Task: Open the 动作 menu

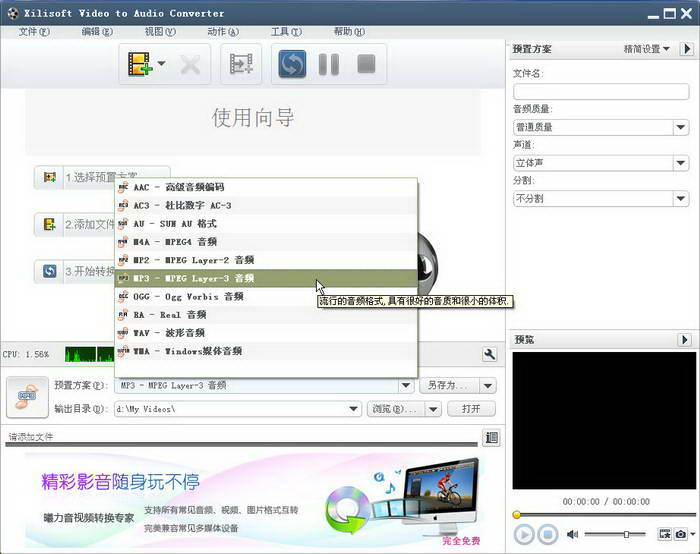Action: click(223, 32)
